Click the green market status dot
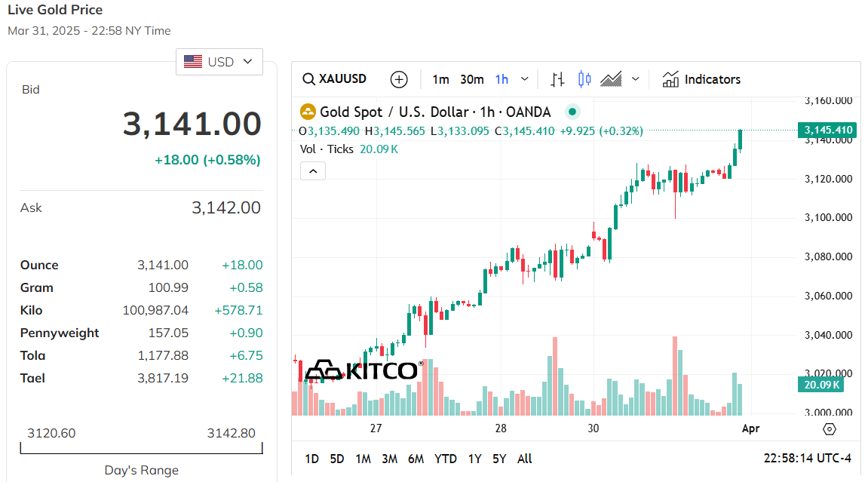 (x=572, y=112)
